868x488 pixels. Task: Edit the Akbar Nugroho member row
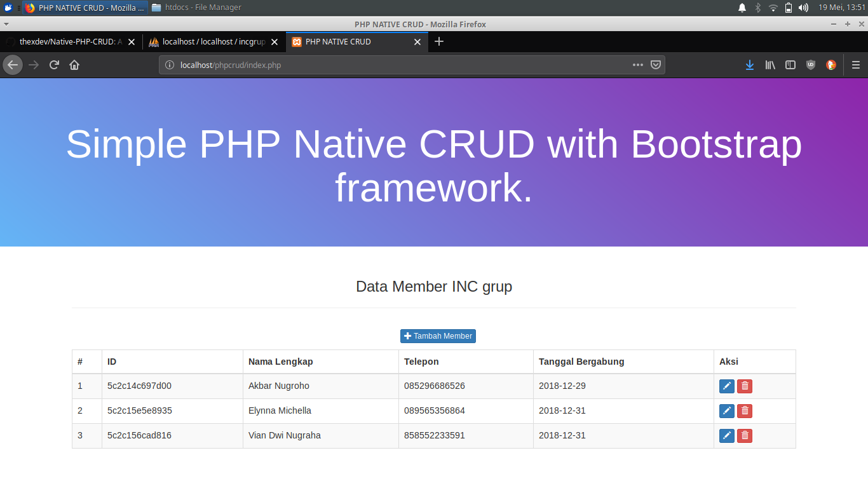click(726, 386)
